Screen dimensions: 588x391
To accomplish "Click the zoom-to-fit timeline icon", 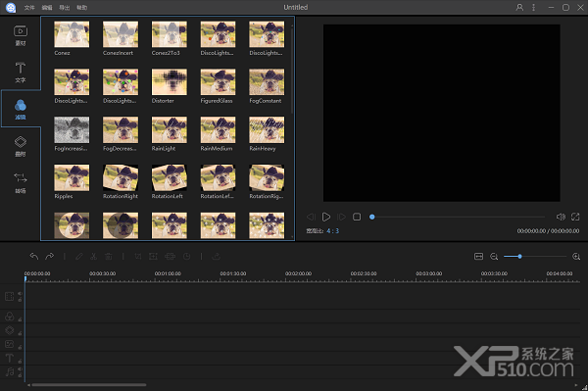I will tap(478, 257).
